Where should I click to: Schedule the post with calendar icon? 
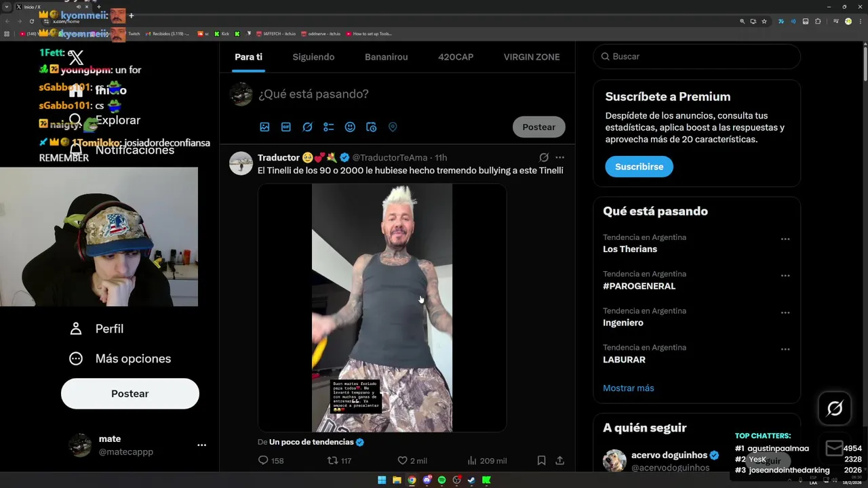click(371, 127)
